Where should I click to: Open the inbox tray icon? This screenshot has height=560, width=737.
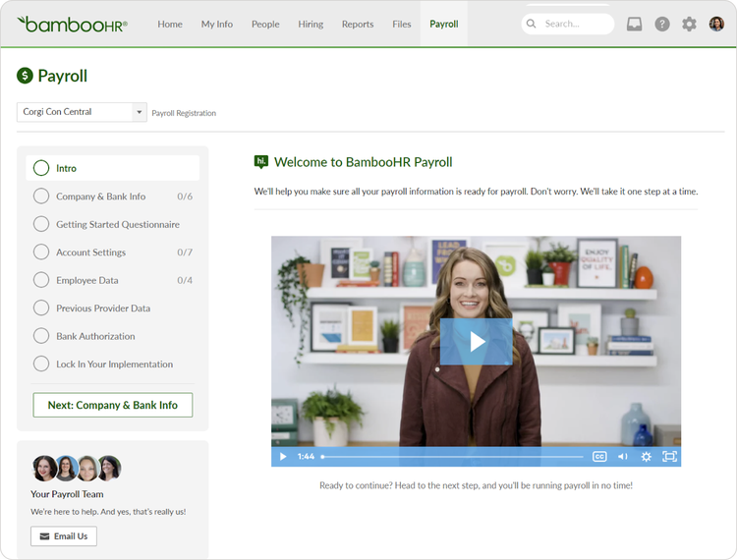634,24
